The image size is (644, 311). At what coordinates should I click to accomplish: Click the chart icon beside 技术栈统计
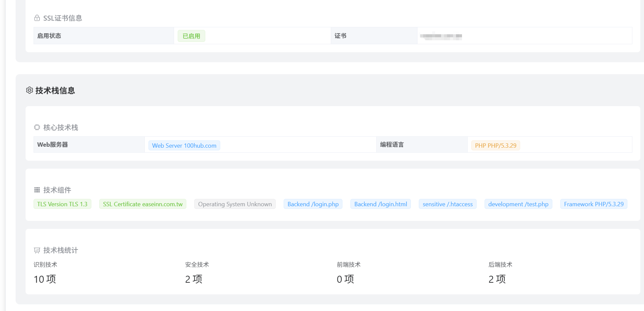pyautogui.click(x=37, y=250)
